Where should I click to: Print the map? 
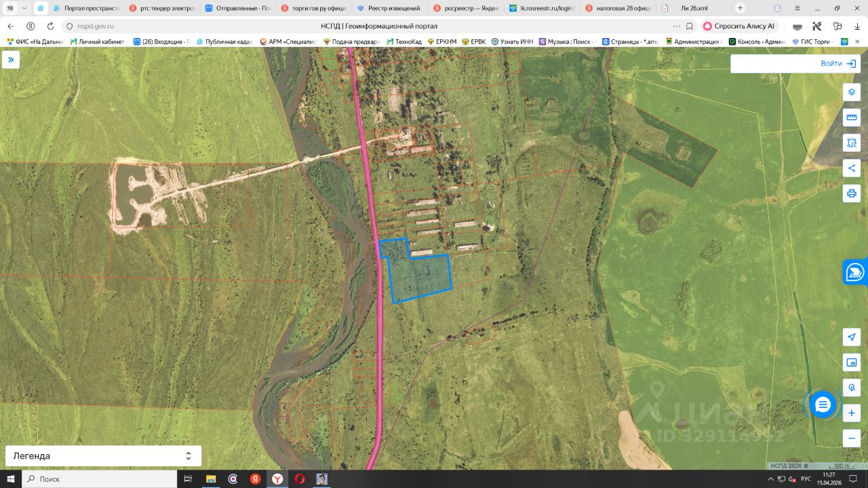coord(852,193)
